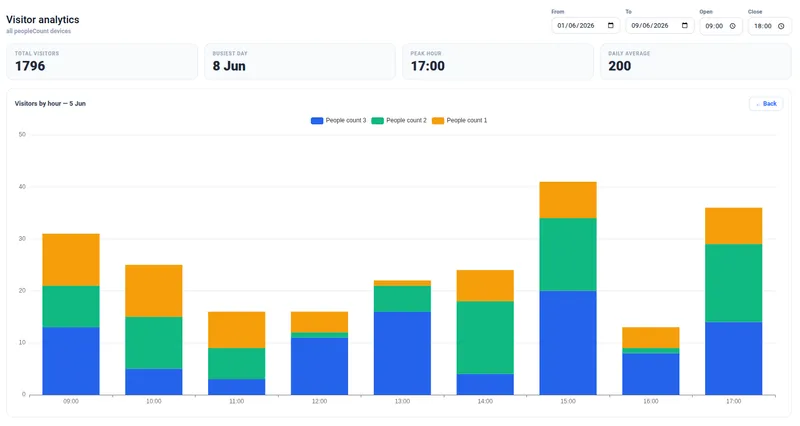
Task: Click the 50 y-axis label
Action: point(22,135)
